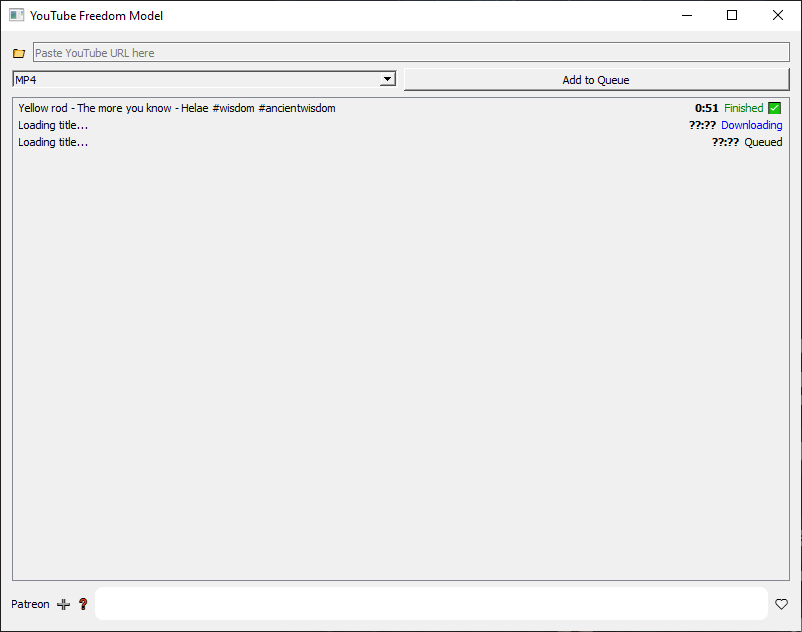Open the Patreon link
Image resolution: width=802 pixels, height=632 pixels.
click(x=30, y=604)
